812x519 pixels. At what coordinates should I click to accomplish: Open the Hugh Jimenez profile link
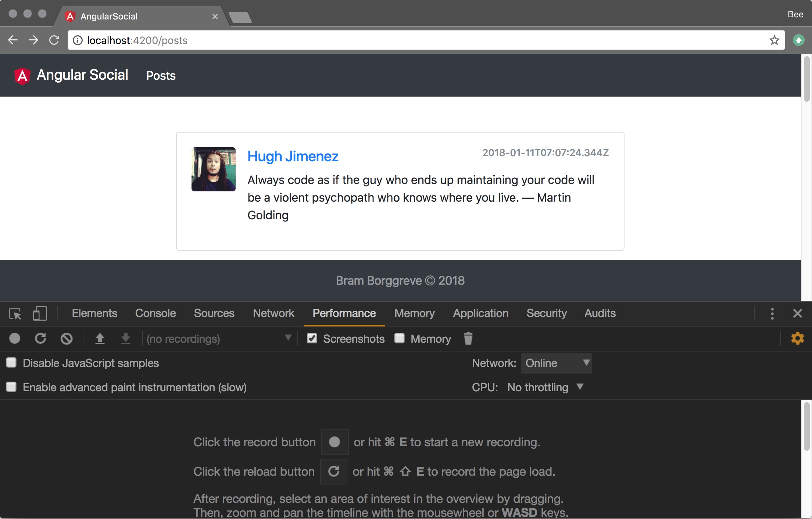coord(293,156)
